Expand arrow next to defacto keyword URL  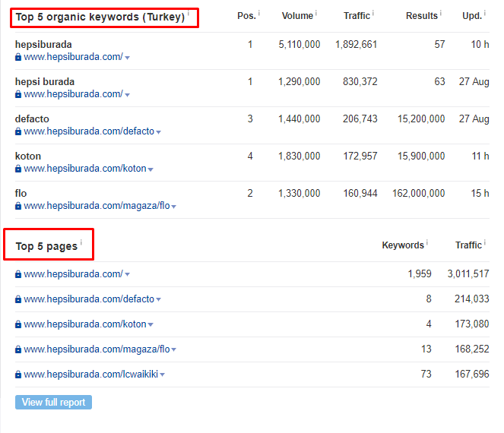pyautogui.click(x=158, y=132)
